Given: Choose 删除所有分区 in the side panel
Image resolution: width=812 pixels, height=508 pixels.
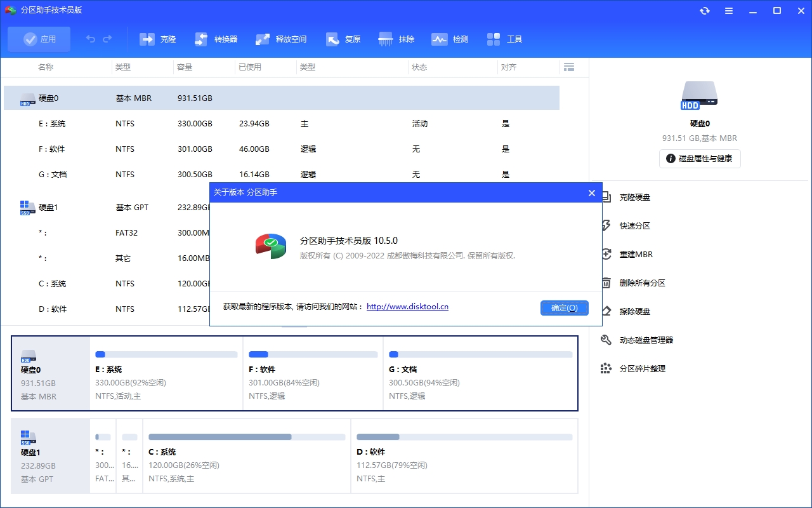Looking at the screenshot, I should coord(642,283).
